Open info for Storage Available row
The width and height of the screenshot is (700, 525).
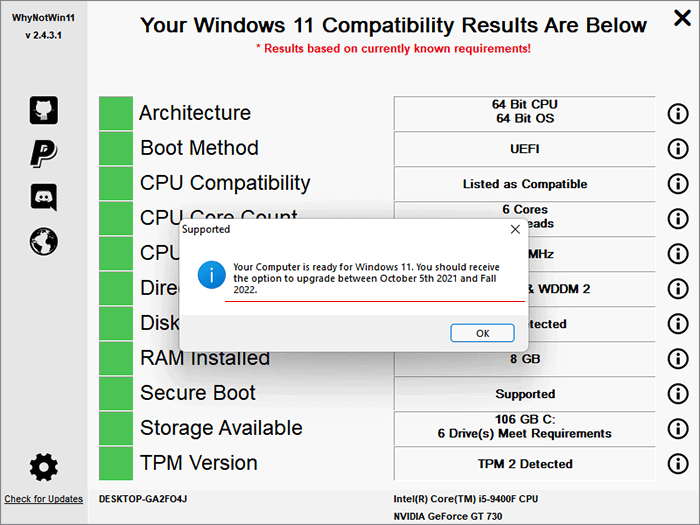click(x=677, y=429)
